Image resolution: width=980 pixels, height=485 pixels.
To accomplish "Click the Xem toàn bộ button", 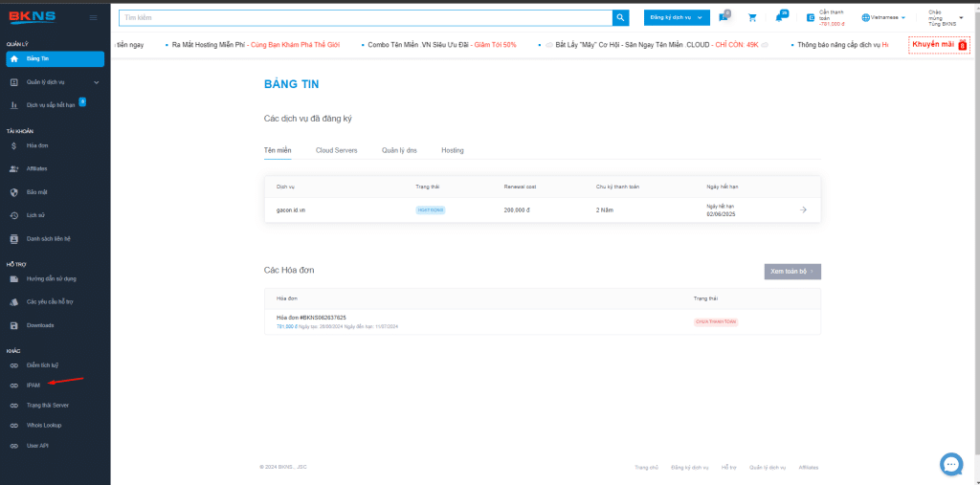I will tap(792, 272).
